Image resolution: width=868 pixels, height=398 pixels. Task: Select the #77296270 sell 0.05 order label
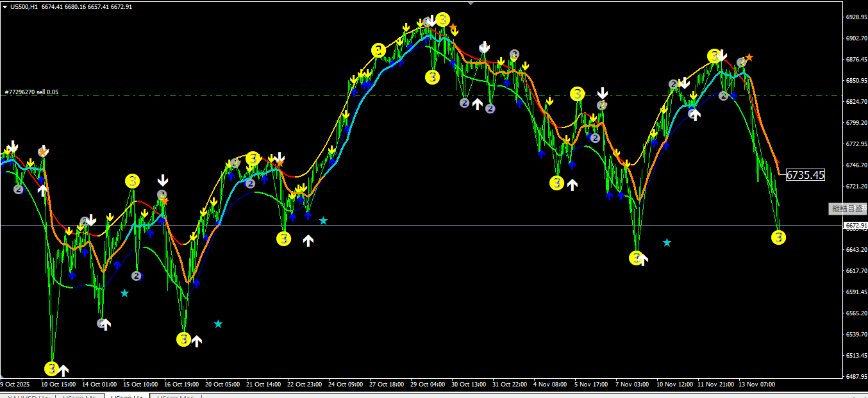(32, 92)
